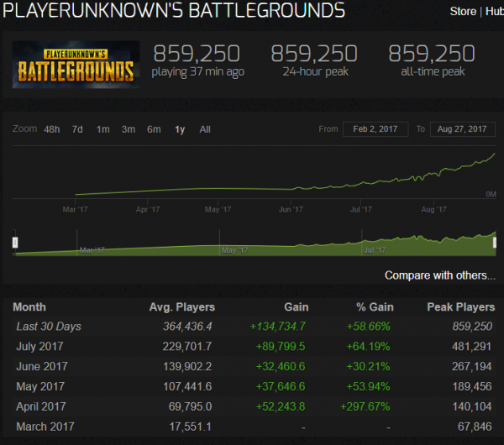
Task: Click the Peak Players column header
Action: click(x=461, y=307)
